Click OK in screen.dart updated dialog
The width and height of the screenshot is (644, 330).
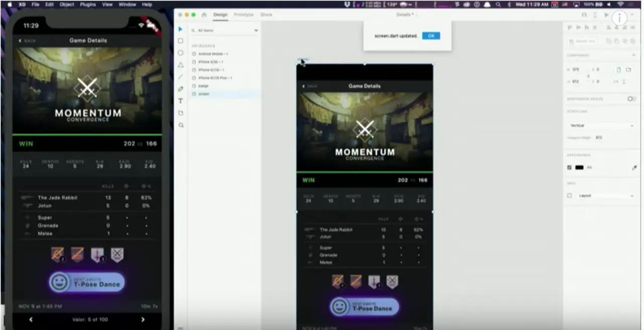click(431, 36)
